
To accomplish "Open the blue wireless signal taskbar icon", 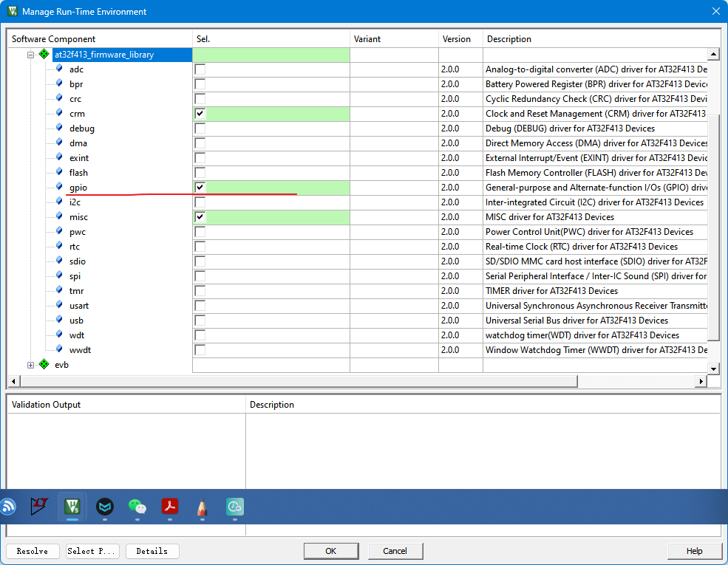I will (7, 507).
